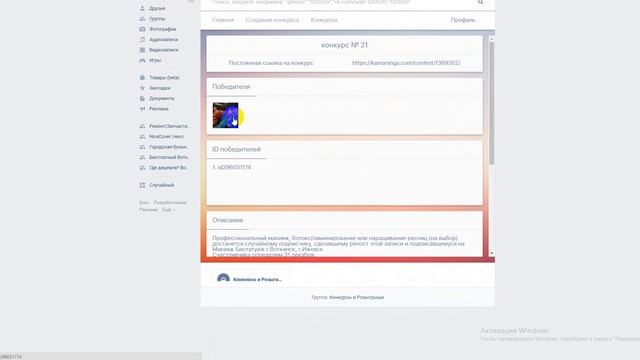Click the heading конкурс № 21

pyautogui.click(x=344, y=45)
